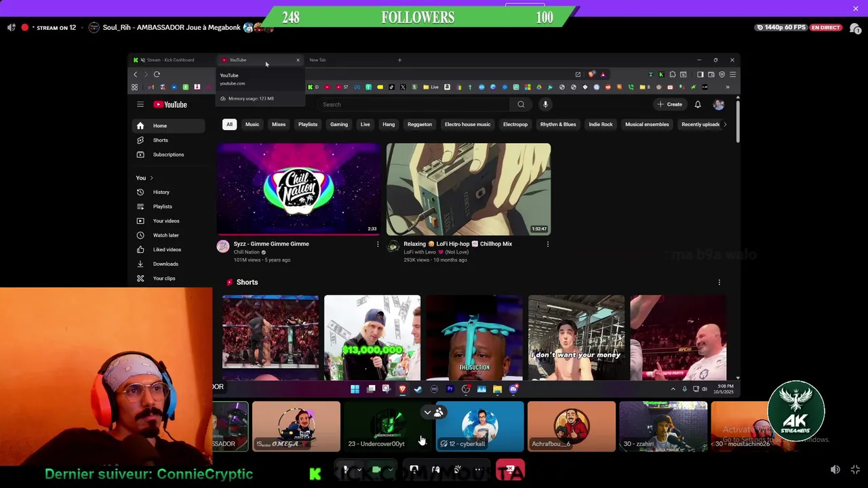Open YouTube notifications bell
This screenshot has height=488, width=868.
tap(697, 104)
